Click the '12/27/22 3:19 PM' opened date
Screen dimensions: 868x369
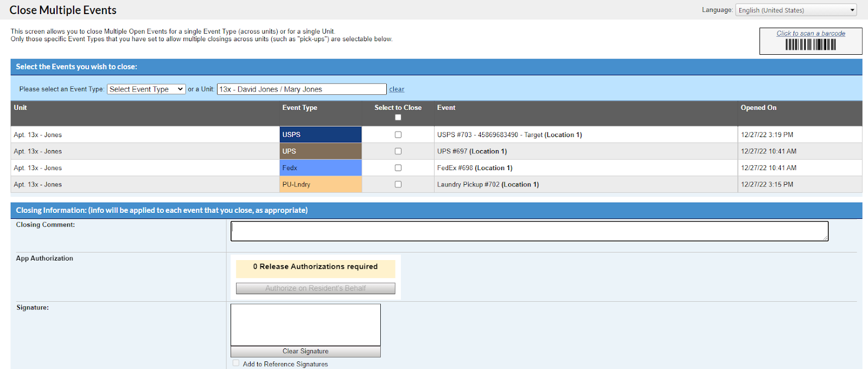pos(767,135)
